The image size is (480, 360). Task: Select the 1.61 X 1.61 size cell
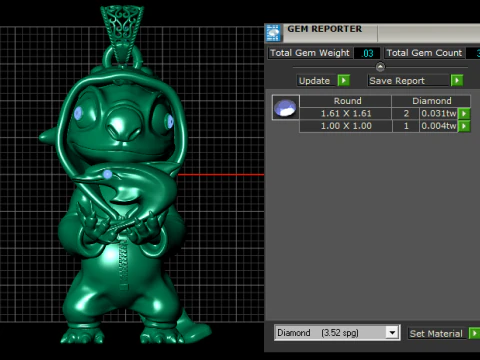coord(346,113)
